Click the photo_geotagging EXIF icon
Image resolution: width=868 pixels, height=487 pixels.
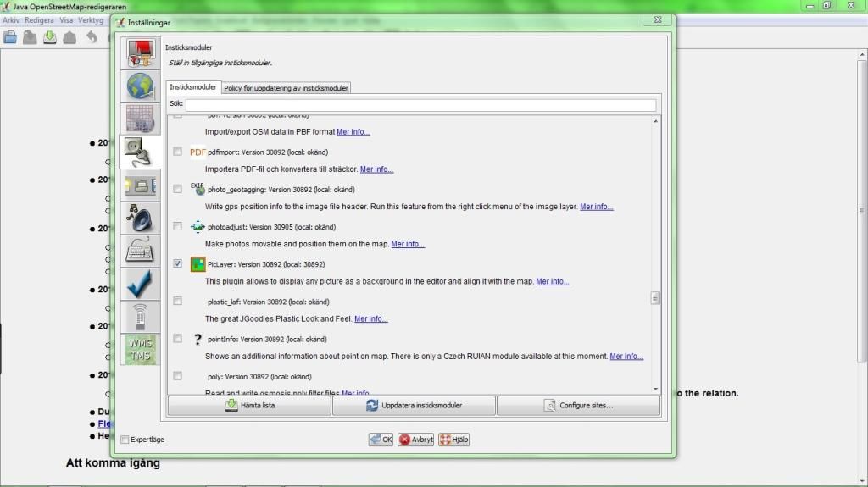click(198, 189)
